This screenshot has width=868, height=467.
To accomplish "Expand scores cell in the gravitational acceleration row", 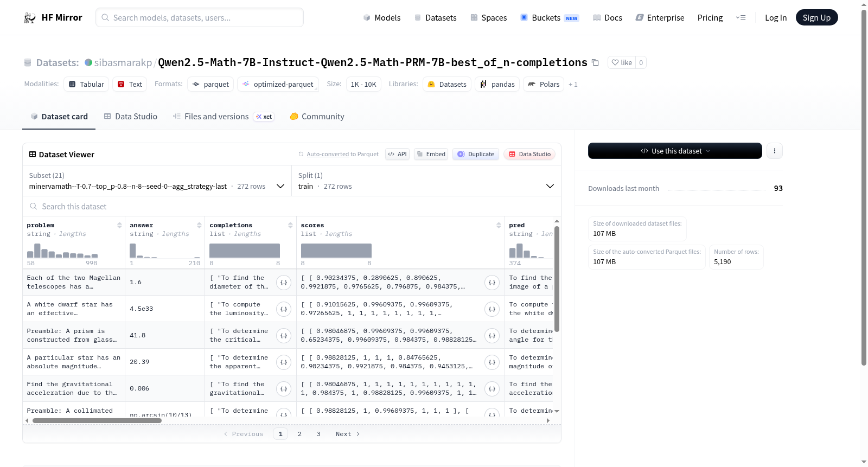I will coord(492,389).
